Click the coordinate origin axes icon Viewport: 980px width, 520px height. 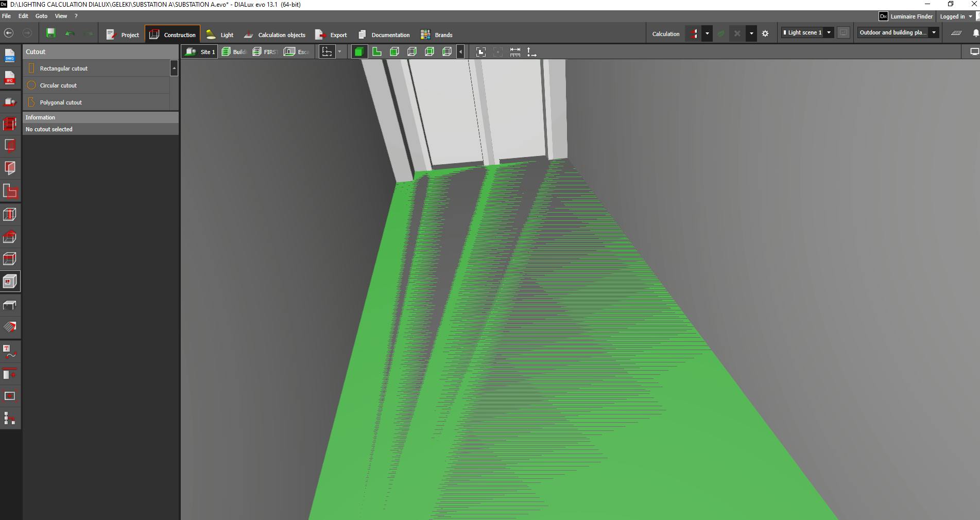click(x=531, y=52)
